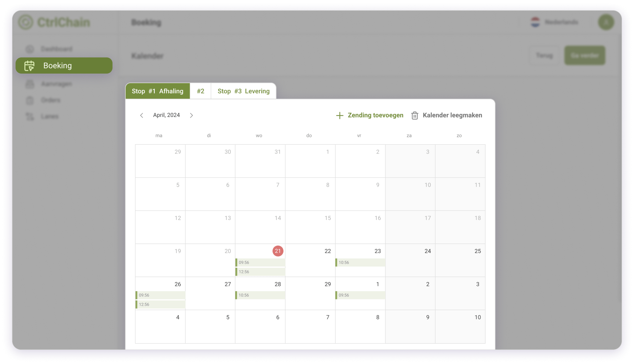634x364 pixels.
Task: Open Dashboard in the sidebar
Action: (57, 49)
